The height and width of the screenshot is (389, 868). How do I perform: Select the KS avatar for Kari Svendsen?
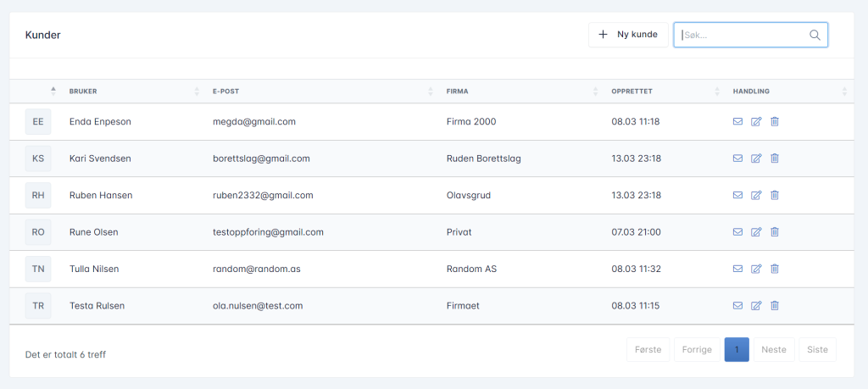pyautogui.click(x=38, y=158)
